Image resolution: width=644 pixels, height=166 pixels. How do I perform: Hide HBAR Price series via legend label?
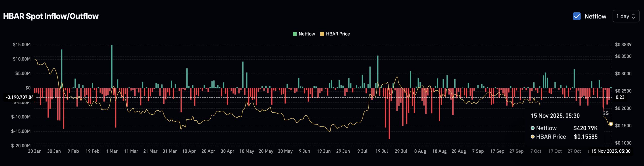click(338, 34)
